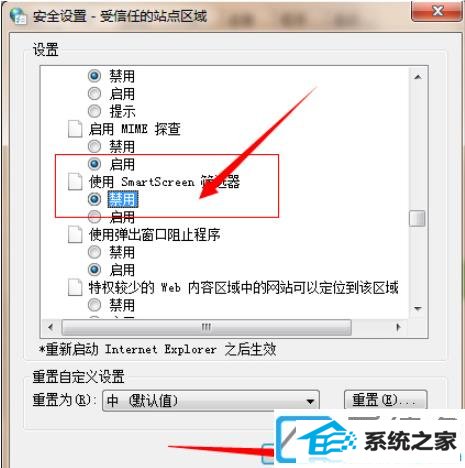Screen dimensions: 465x468
Task: Click the vertical scrollbar up arrow
Action: pyautogui.click(x=417, y=77)
